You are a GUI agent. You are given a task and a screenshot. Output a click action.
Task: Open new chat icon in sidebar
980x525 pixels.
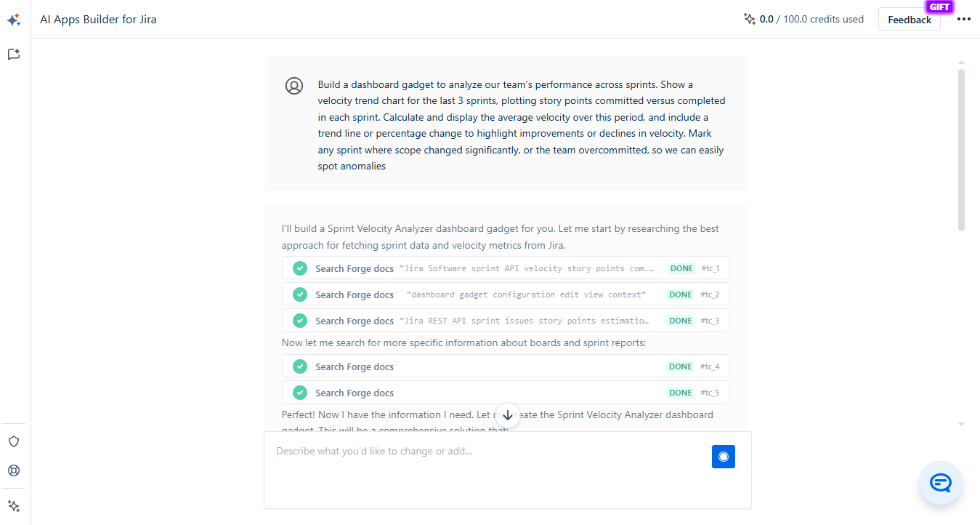pyautogui.click(x=14, y=54)
